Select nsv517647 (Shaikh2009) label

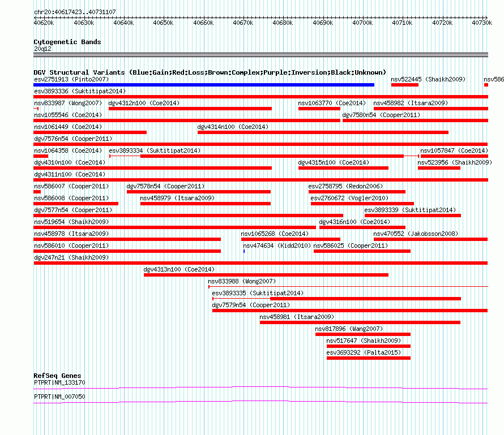point(364,341)
